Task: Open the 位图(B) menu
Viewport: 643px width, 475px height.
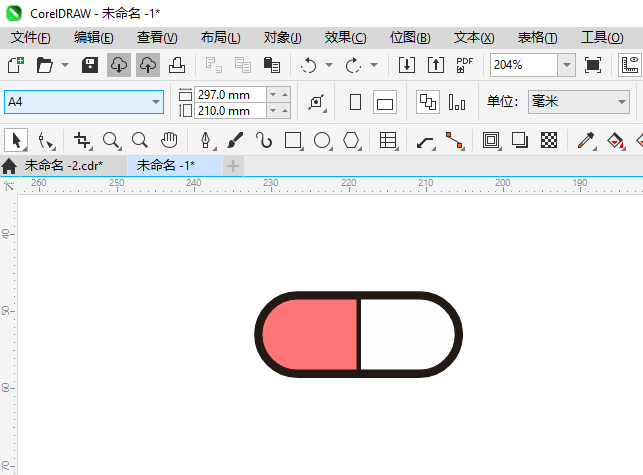Action: click(410, 38)
